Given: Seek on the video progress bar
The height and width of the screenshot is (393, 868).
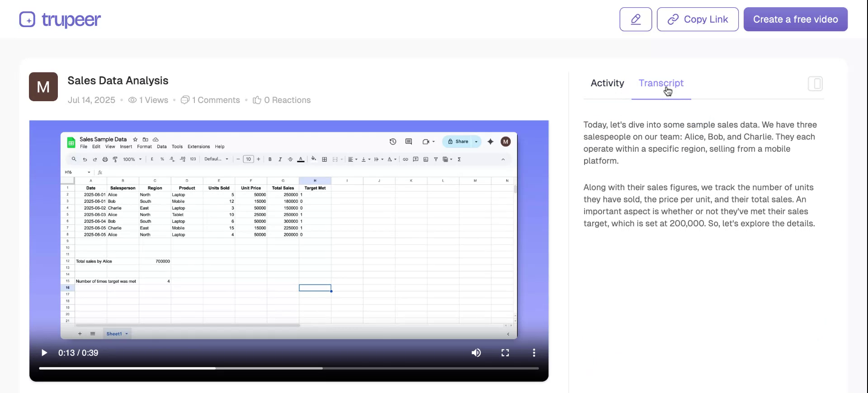Looking at the screenshot, I should coord(289,368).
